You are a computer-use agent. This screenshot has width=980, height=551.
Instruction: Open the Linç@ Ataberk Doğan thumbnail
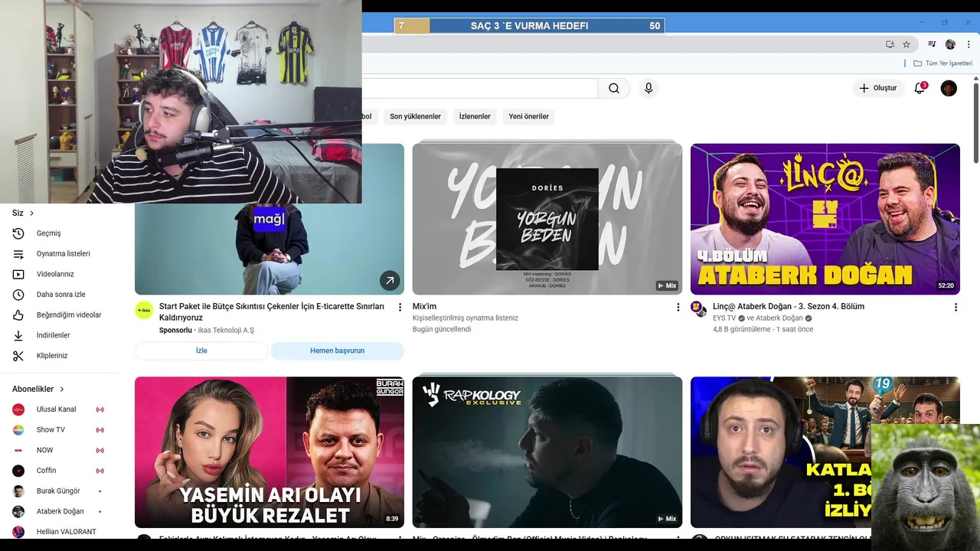click(825, 219)
